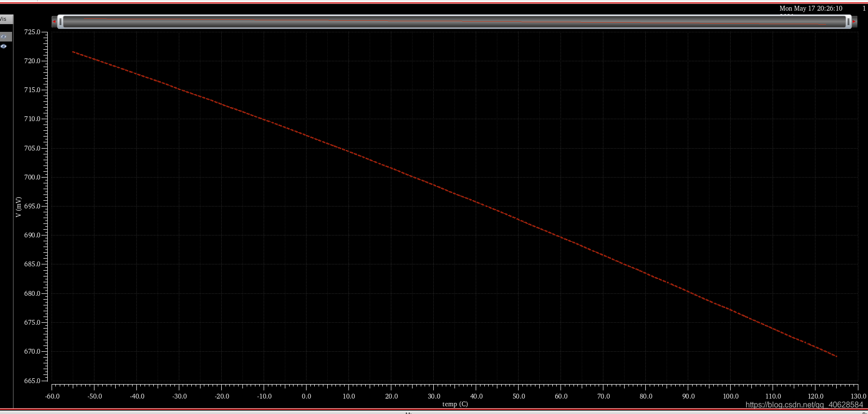Click the middle of the waveform zoom bar
The width and height of the screenshot is (868, 414).
[454, 22]
